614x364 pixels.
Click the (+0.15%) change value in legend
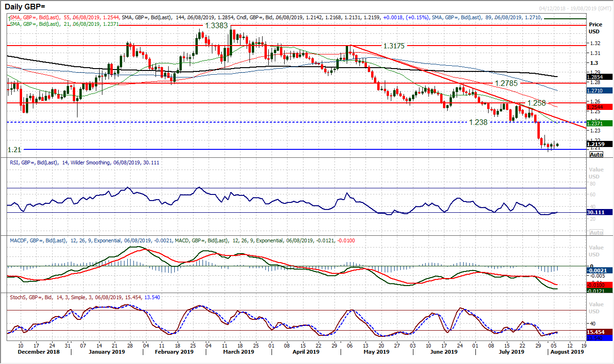coord(417,17)
